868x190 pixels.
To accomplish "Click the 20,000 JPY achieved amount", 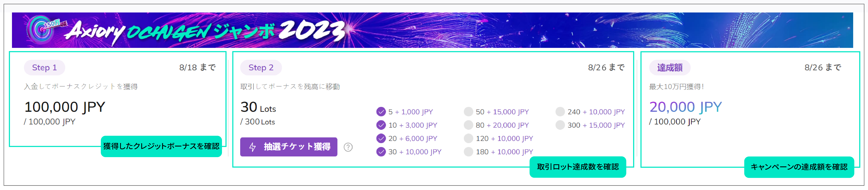I will 685,107.
